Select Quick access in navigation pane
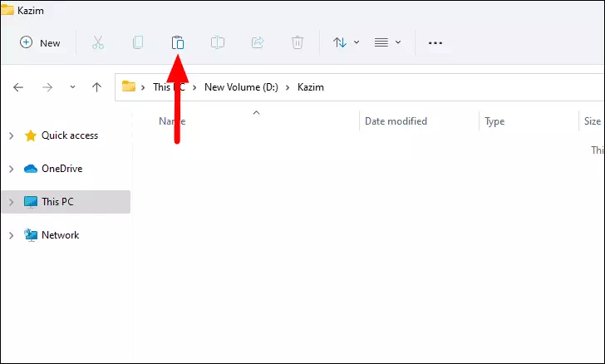 point(70,135)
